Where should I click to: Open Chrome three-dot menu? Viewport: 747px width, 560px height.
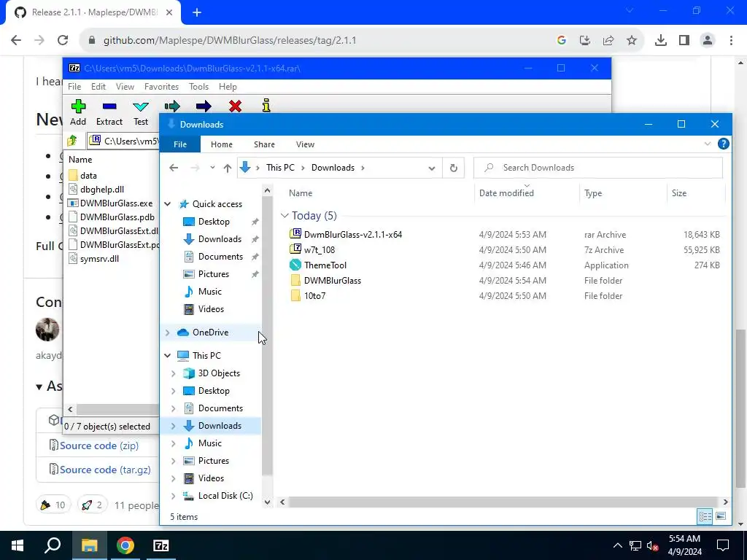click(731, 40)
